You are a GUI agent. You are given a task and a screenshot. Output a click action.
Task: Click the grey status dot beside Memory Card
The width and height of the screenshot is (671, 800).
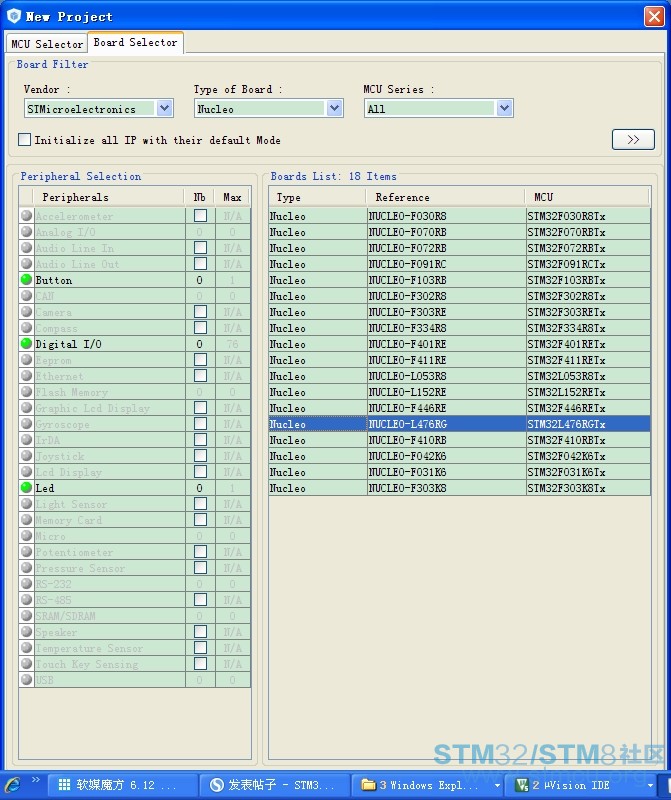(26, 519)
